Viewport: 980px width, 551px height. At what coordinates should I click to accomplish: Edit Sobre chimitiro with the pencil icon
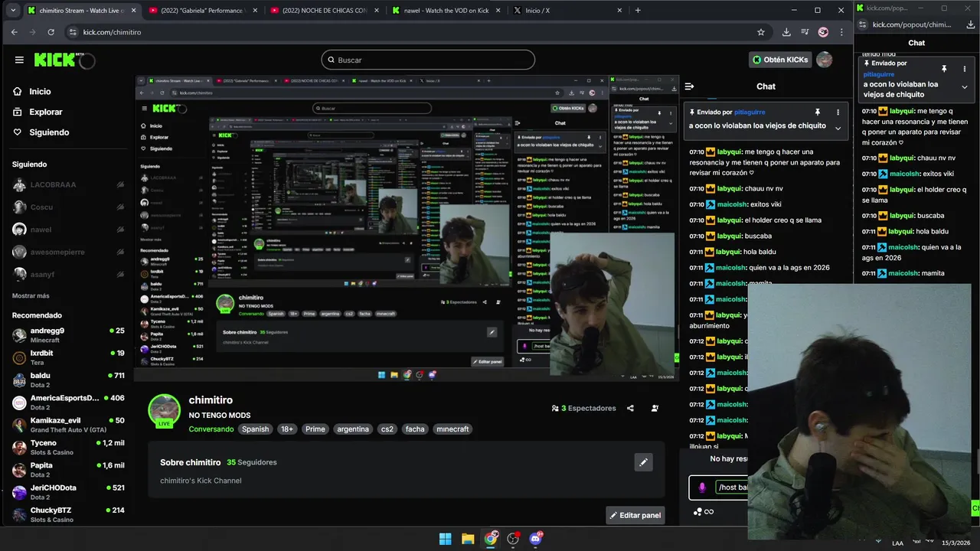coord(643,462)
